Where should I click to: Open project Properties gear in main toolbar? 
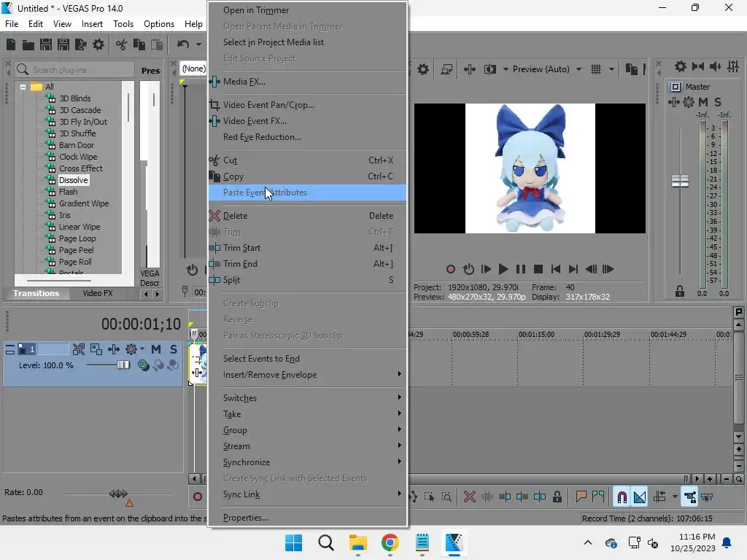click(x=98, y=44)
